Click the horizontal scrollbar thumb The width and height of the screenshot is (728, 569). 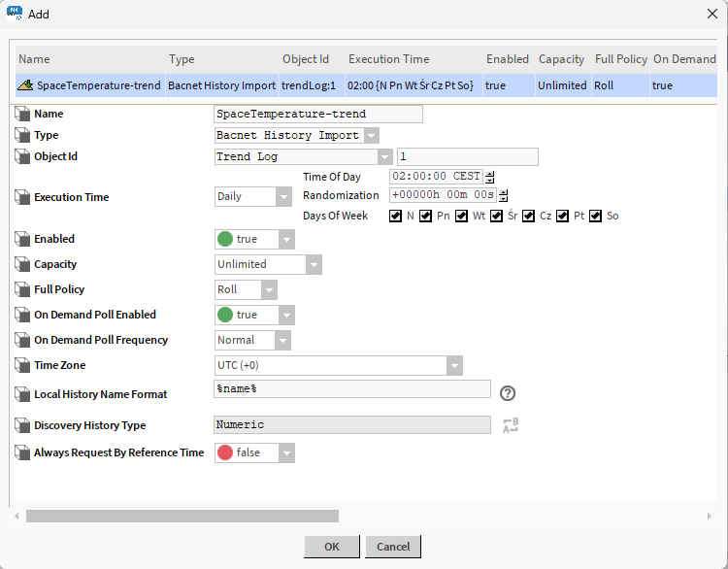pos(182,517)
